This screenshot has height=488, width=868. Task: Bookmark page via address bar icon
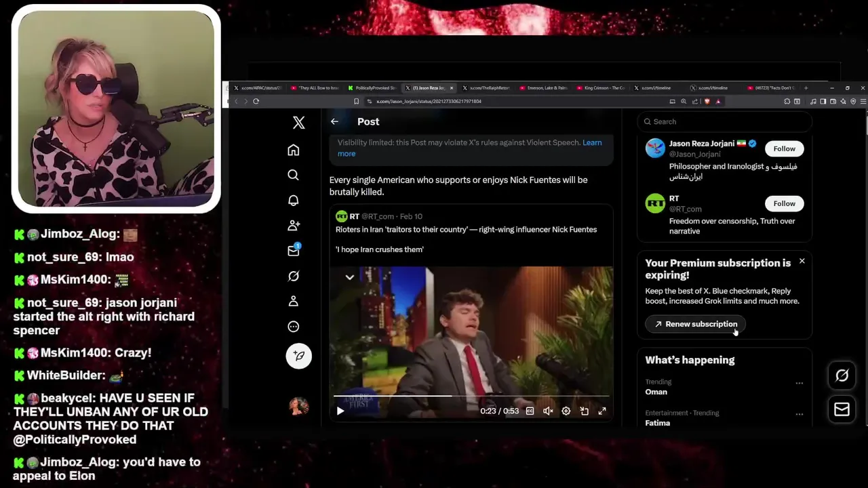click(356, 101)
